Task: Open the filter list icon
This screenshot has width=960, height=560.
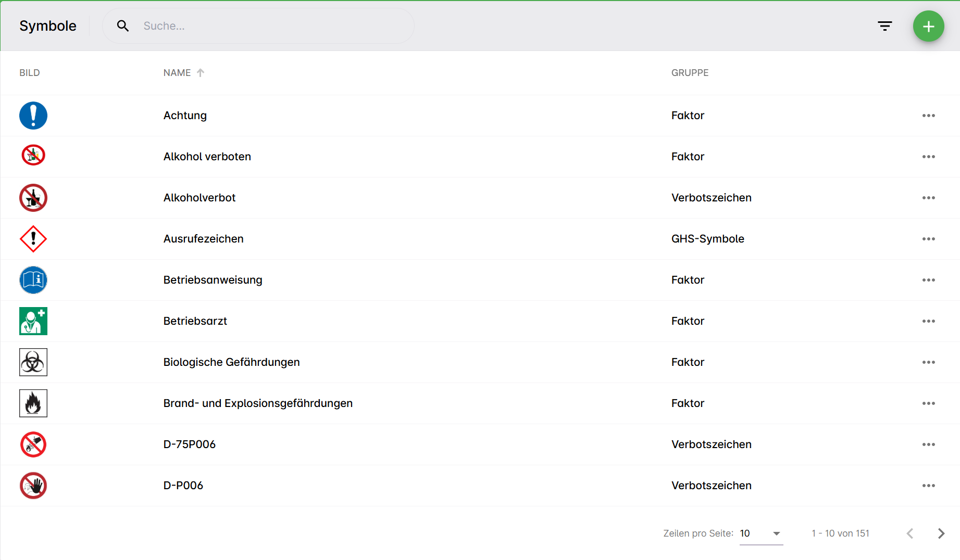Action: 884,26
